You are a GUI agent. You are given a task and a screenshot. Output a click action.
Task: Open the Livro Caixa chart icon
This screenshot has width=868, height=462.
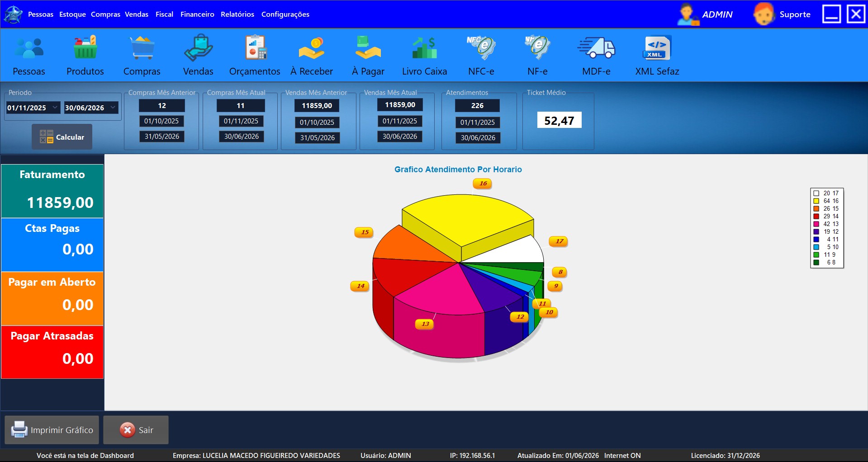[424, 48]
